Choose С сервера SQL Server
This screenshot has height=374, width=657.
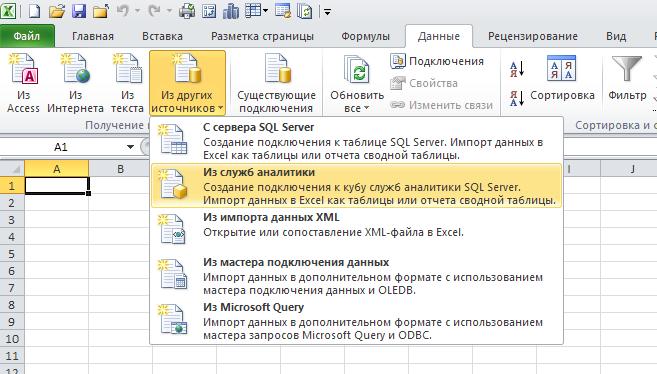(x=356, y=141)
